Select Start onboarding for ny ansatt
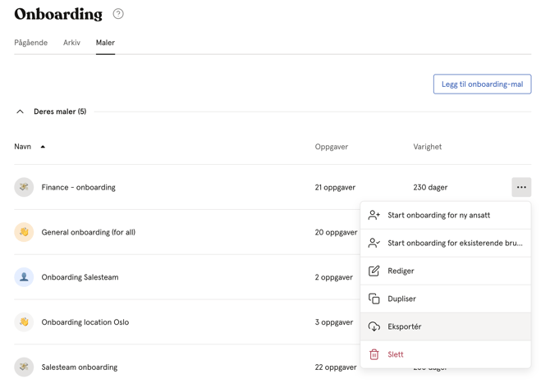Viewport: 550px width, 392px height. [446, 215]
